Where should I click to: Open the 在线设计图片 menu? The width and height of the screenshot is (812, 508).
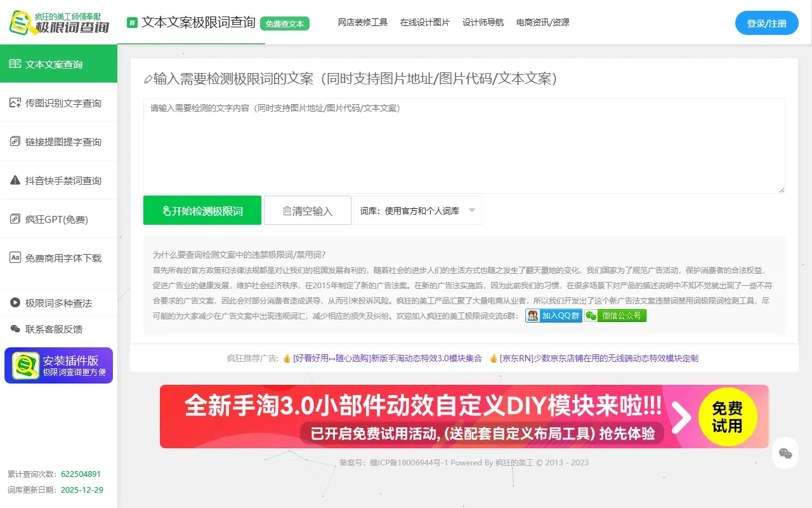click(425, 22)
